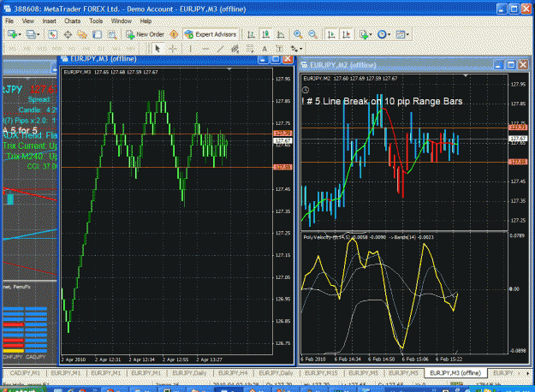The image size is (535, 392).
Task: Click the Zoom In magnifier icon
Action: [298, 34]
